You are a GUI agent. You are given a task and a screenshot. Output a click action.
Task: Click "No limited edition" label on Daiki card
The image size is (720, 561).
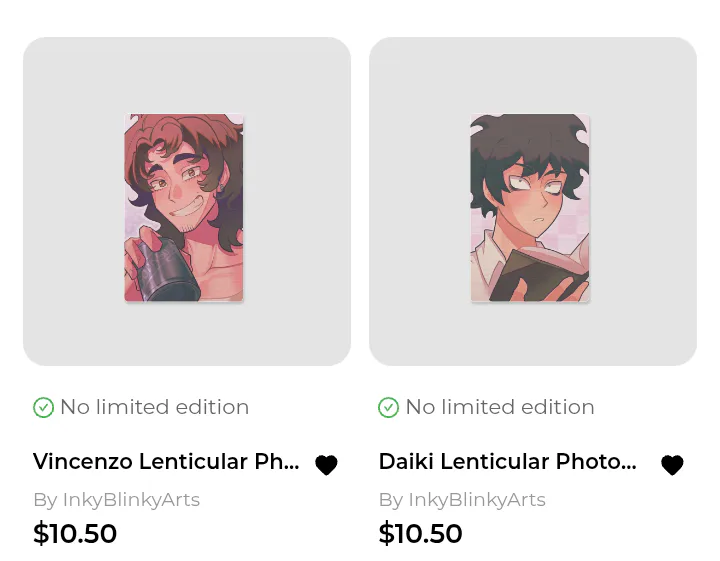500,407
